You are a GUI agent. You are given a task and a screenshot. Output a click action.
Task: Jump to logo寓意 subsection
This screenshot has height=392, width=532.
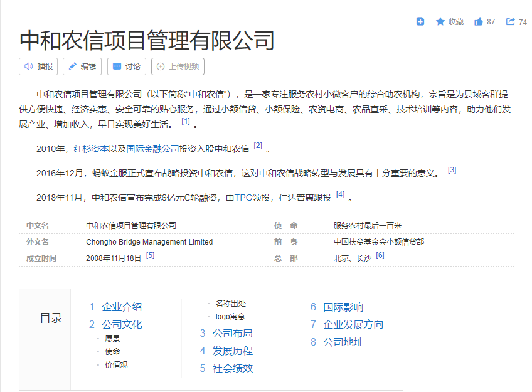[230, 317]
